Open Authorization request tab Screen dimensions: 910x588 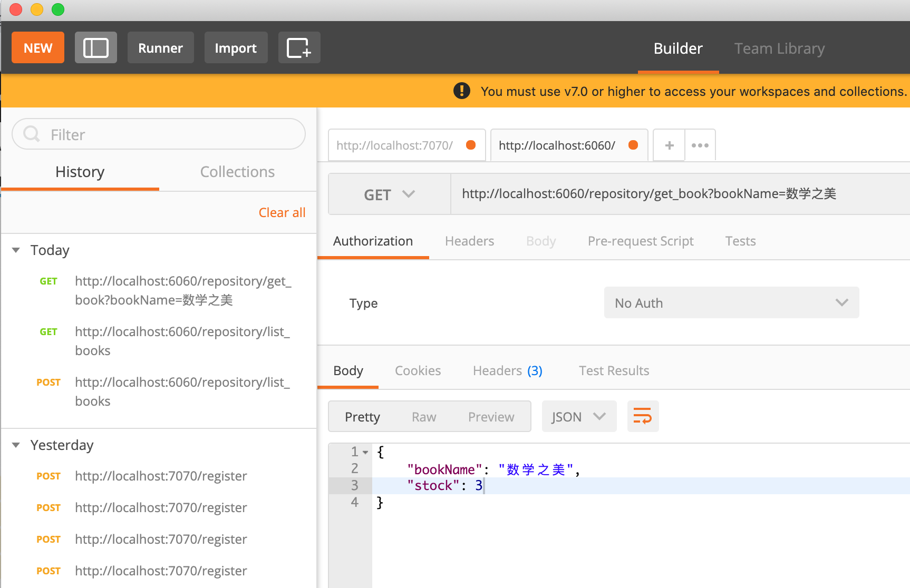click(x=373, y=241)
